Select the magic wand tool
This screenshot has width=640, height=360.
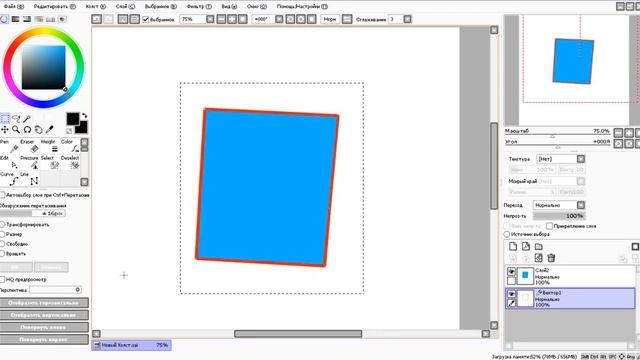(x=27, y=118)
